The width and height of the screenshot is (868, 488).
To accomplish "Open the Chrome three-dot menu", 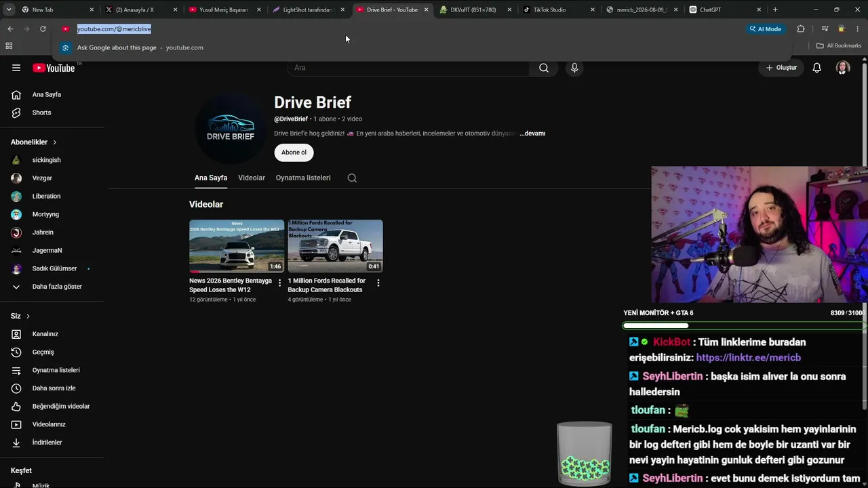I will tap(858, 29).
